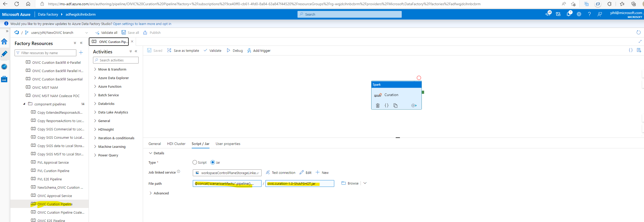Click the Browse file path button
Viewport: 644px width, 222px height.
point(350,183)
